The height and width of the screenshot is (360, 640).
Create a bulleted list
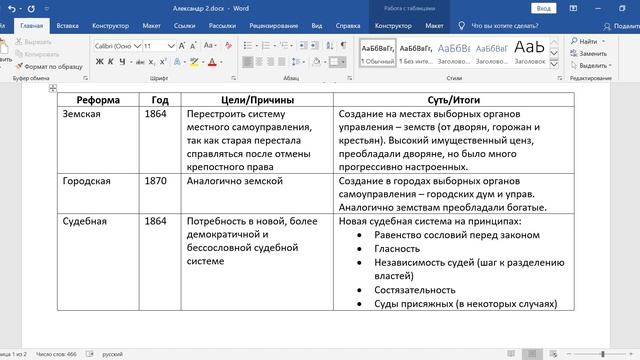tap(248, 46)
